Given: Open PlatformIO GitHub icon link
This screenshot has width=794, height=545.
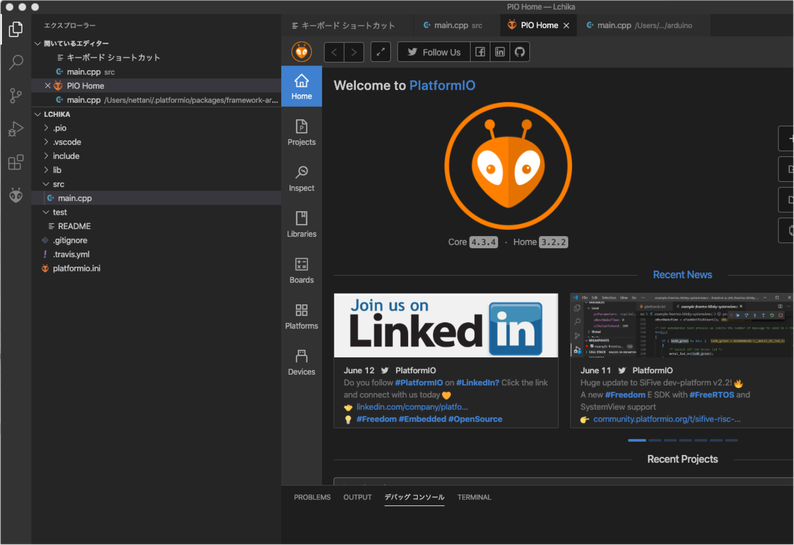Looking at the screenshot, I should click(520, 52).
